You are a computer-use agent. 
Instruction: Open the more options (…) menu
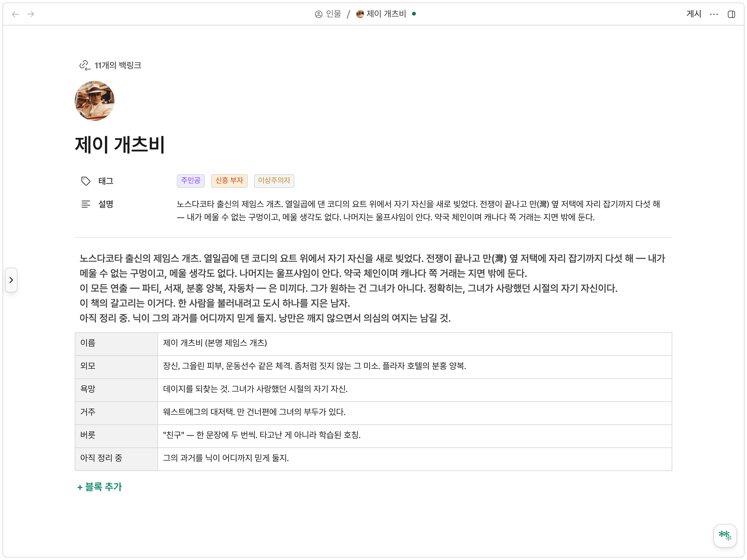[714, 14]
